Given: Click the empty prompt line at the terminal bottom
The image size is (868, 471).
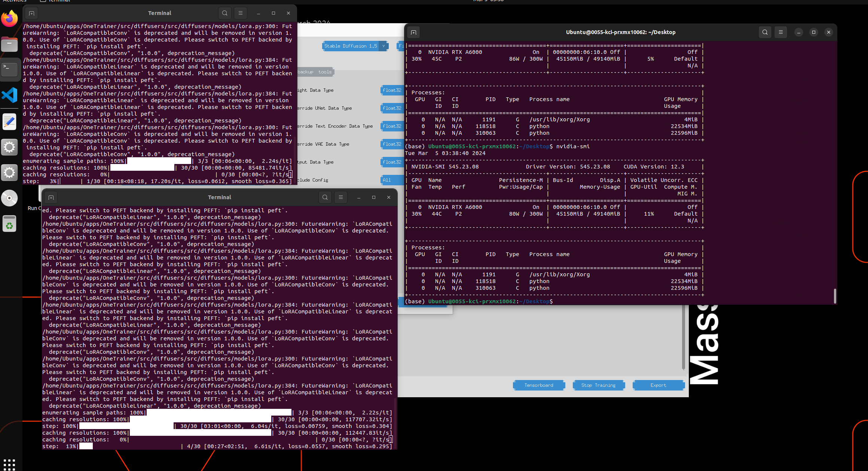Looking at the screenshot, I should 479,301.
